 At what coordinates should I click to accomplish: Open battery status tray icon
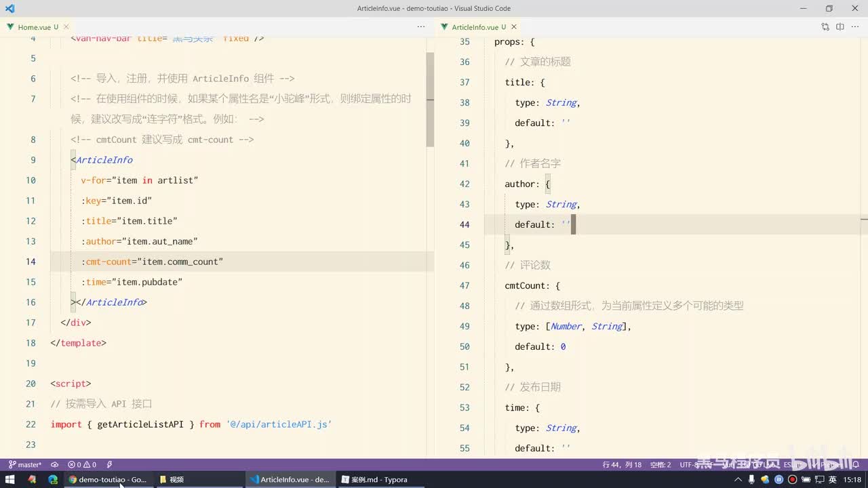click(x=806, y=479)
